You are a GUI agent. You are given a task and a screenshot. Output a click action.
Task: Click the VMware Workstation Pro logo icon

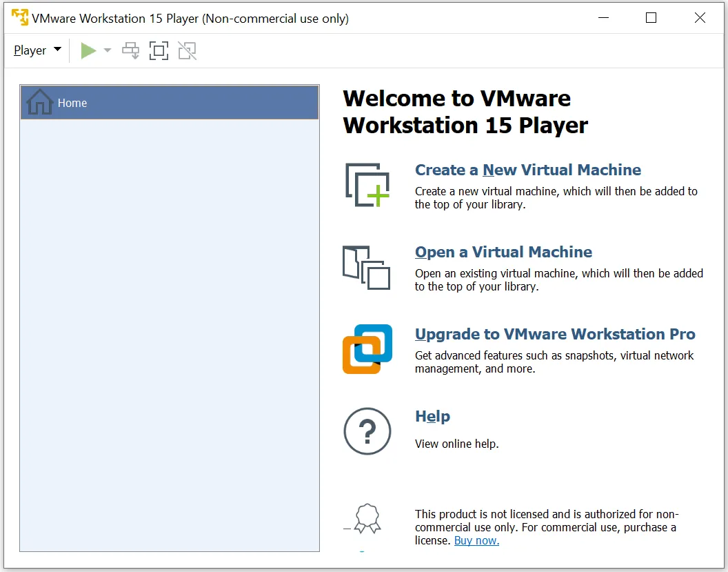click(367, 349)
